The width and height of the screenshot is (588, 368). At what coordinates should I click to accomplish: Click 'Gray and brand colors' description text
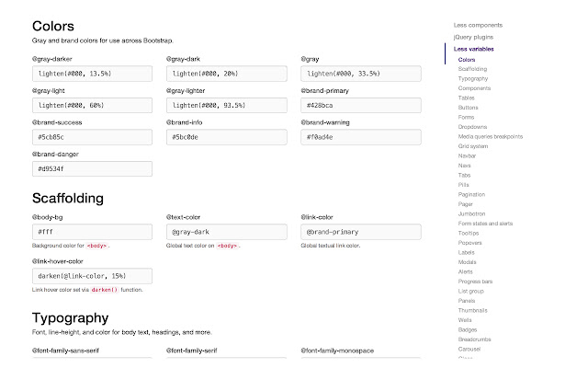point(102,40)
